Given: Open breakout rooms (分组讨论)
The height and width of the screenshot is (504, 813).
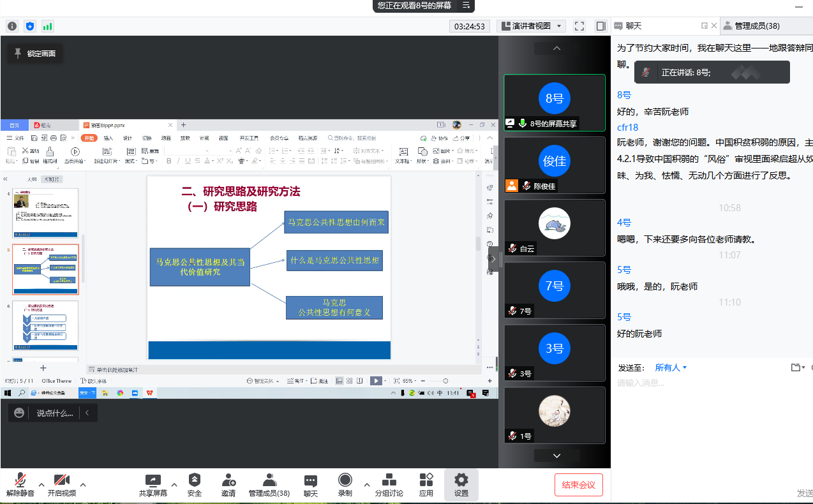Looking at the screenshot, I should point(389,480).
